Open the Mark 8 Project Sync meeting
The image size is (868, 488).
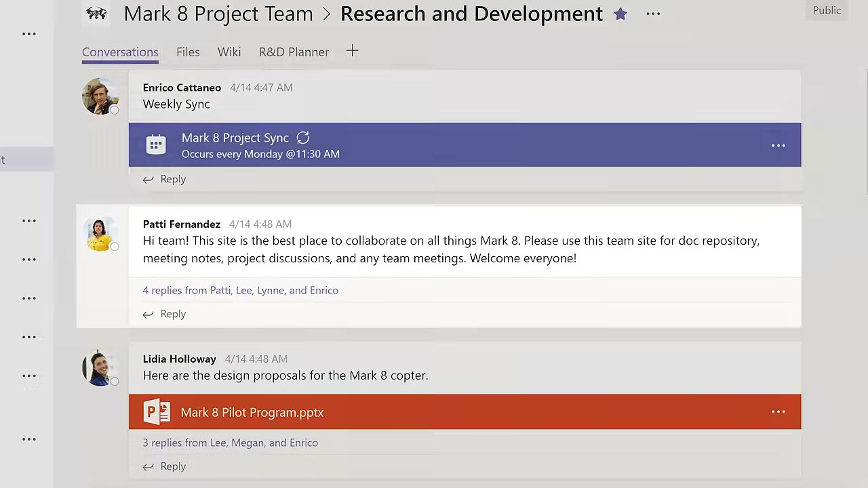point(465,144)
